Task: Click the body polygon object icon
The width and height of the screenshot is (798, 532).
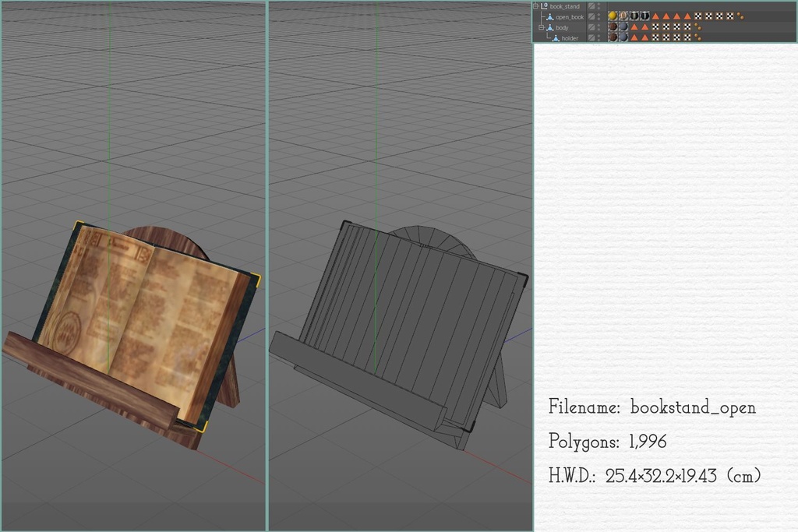Action: pyautogui.click(x=549, y=27)
